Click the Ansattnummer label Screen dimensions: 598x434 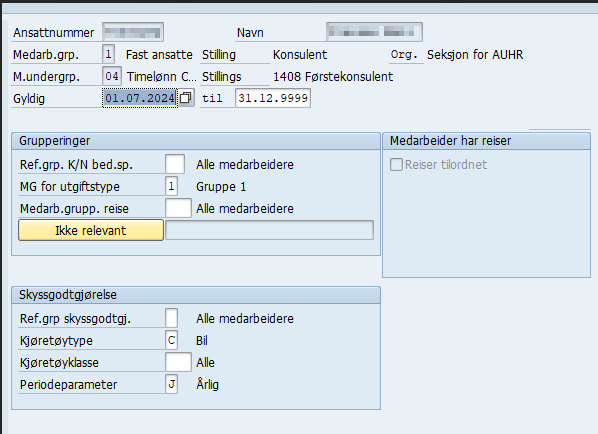[53, 32]
